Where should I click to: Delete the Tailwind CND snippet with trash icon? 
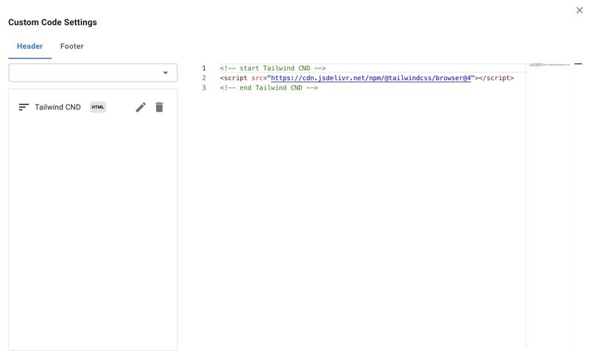(159, 107)
